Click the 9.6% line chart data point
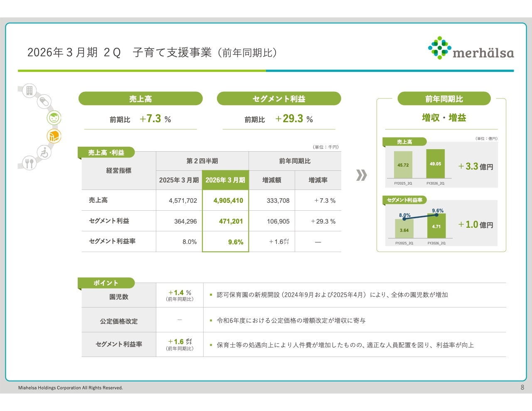The width and height of the screenshot is (532, 411). pos(436,215)
